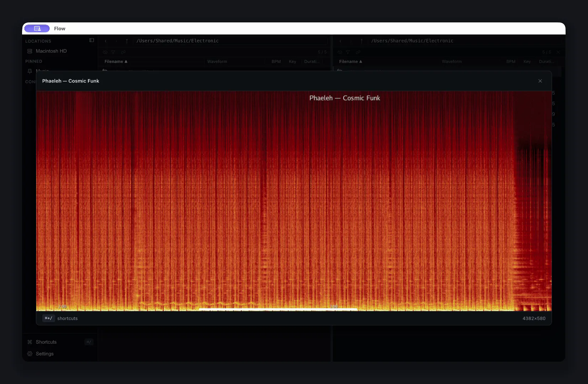The width and height of the screenshot is (588, 384).
Task: Sort left pane by Filename
Action: click(116, 62)
